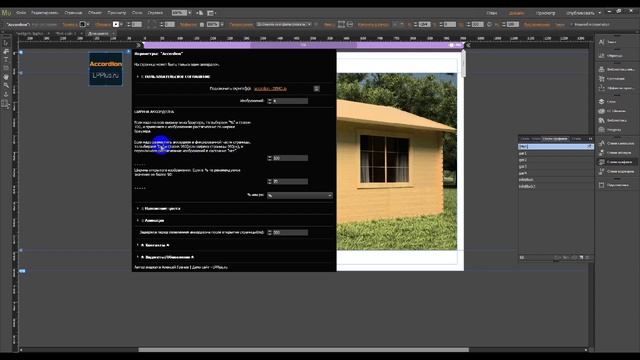Open the Assets (Ресурсы) panel icon
This screenshot has width=640, height=360.
click(601, 129)
